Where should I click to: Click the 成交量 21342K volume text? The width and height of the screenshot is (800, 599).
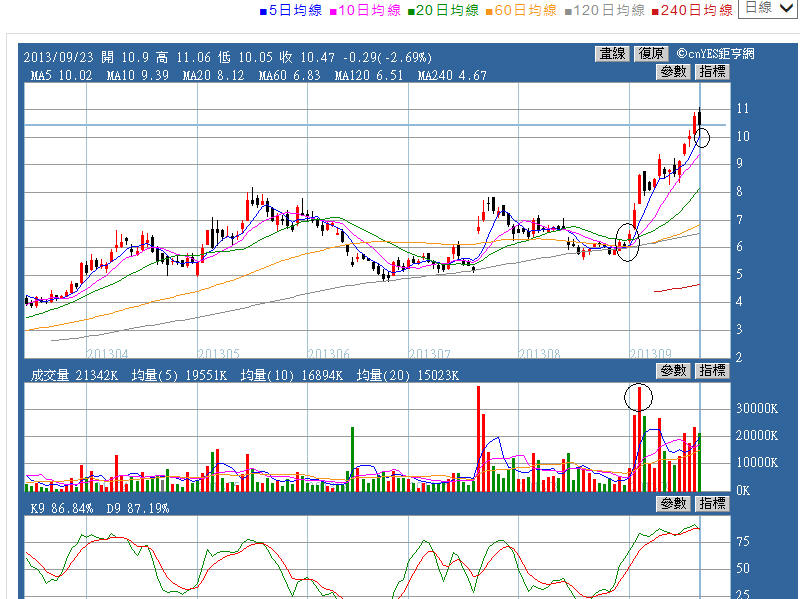coord(74,376)
